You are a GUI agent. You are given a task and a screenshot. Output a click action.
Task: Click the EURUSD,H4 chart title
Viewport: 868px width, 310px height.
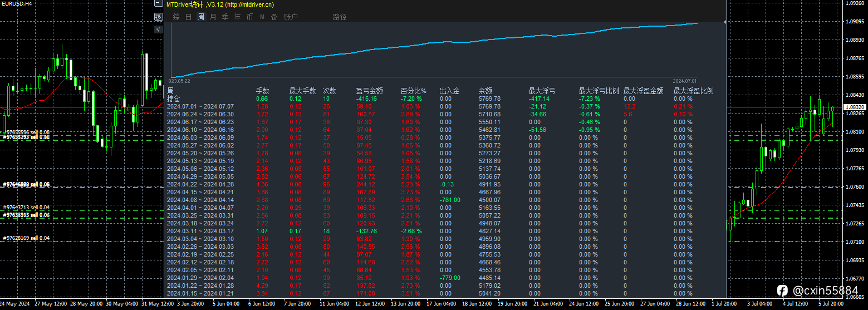(16, 3)
